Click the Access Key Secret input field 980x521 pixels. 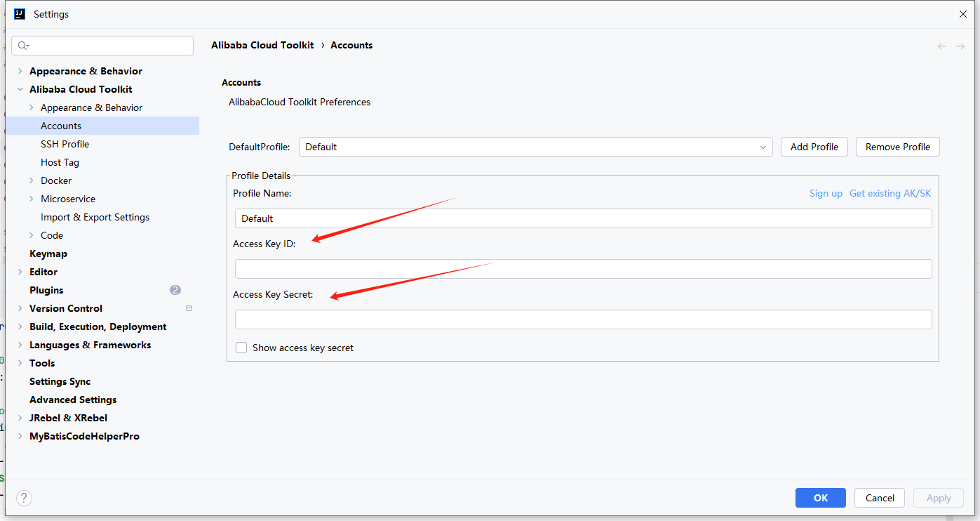583,319
